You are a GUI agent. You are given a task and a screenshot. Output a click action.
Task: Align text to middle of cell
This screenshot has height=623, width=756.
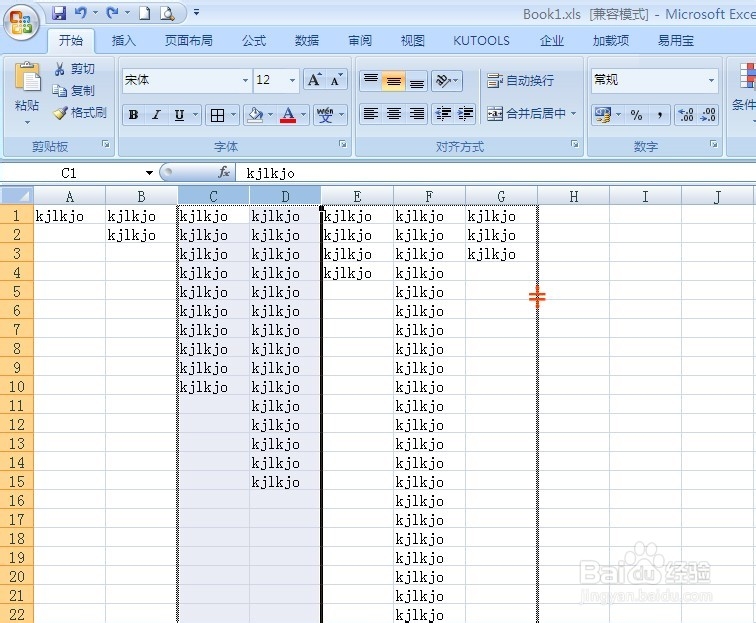point(394,81)
